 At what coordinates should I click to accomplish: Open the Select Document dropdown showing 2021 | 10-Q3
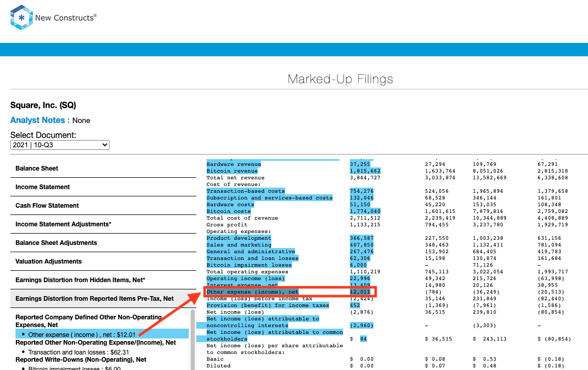[x=59, y=145]
